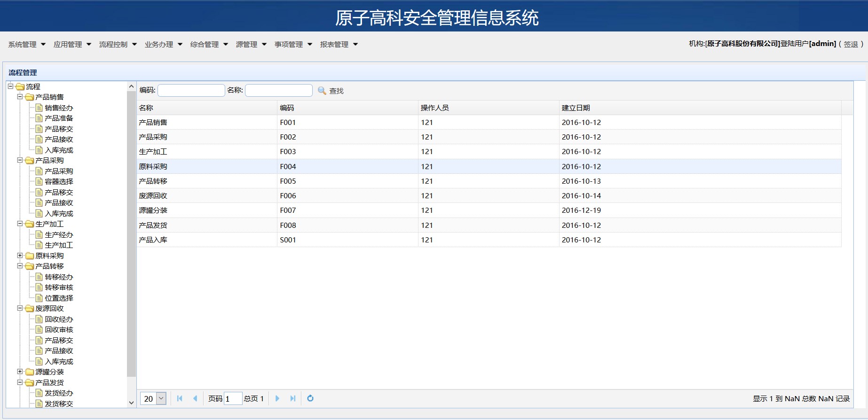The height and width of the screenshot is (420, 868).
Task: Click the magnifier search icon next to 查找
Action: click(322, 91)
